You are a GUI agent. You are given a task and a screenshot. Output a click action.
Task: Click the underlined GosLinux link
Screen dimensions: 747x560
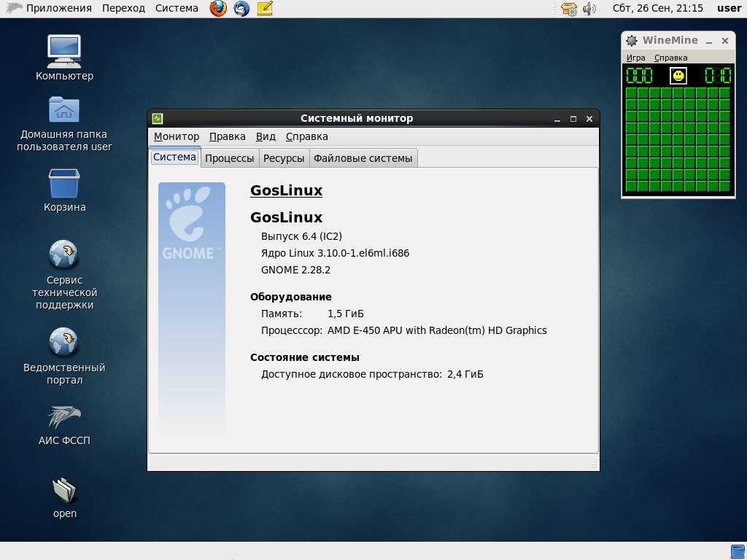point(286,190)
